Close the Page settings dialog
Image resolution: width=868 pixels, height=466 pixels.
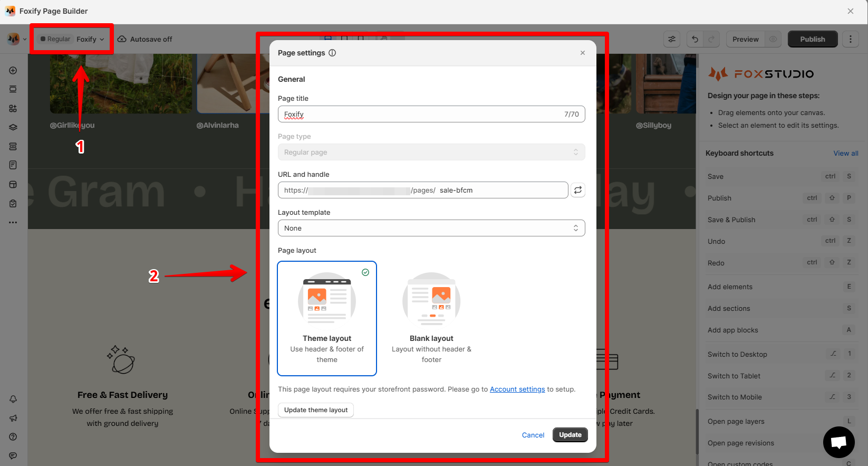tap(583, 53)
